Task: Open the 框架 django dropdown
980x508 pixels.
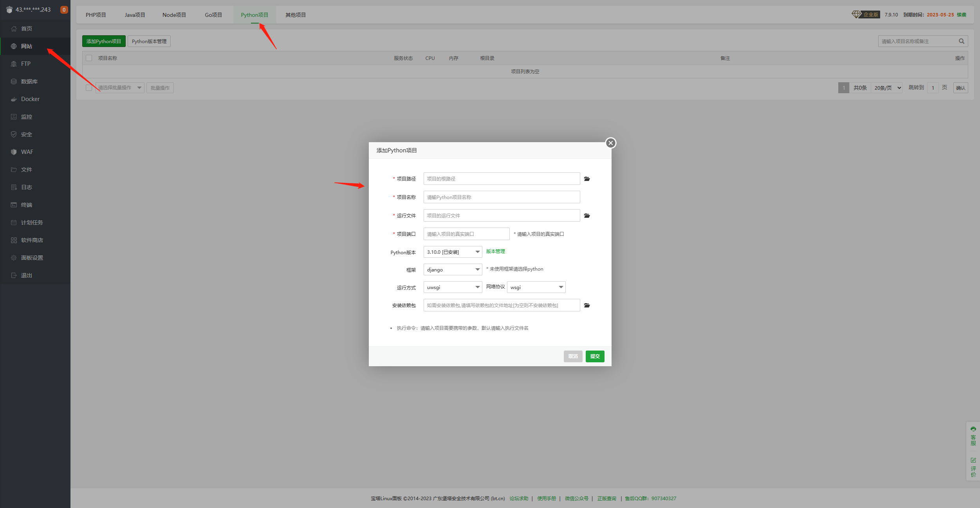Action: 453,269
